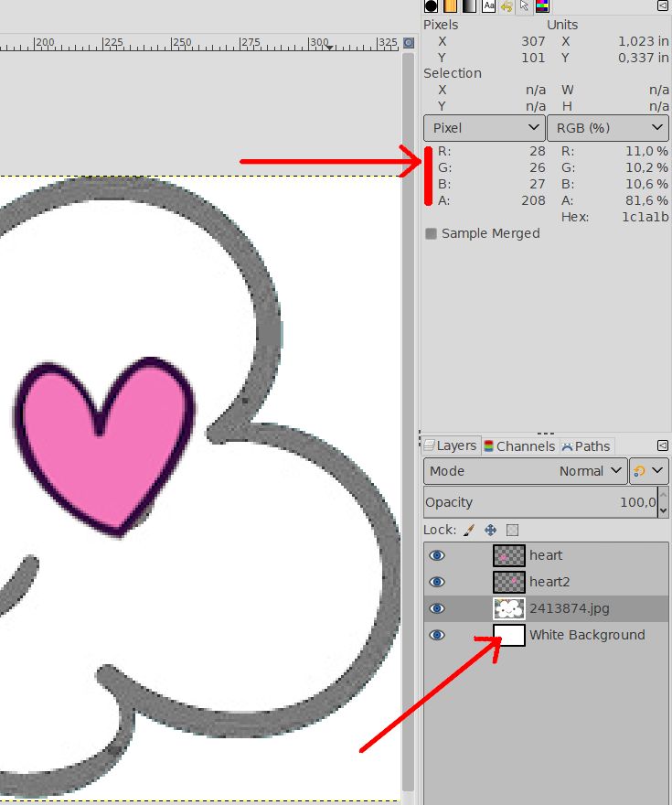
Task: Select the layer named heart2
Action: 549,582
